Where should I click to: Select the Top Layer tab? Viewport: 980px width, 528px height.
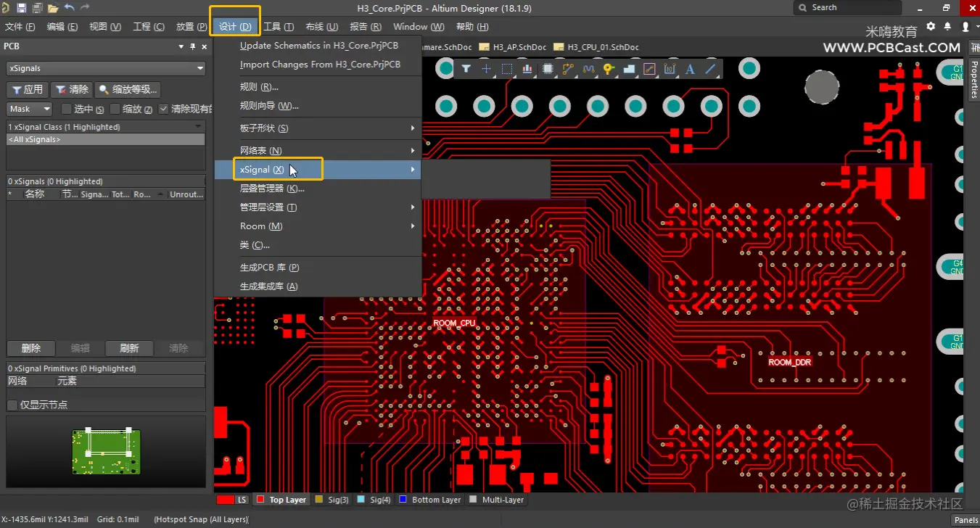point(281,500)
